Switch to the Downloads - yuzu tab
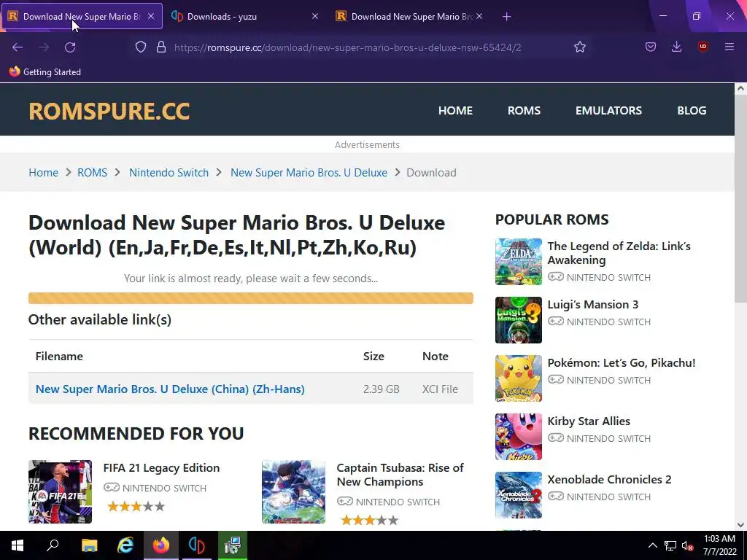747x560 pixels. pos(244,16)
